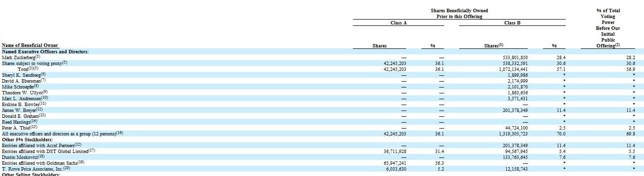Image resolution: width=644 pixels, height=176 pixels.
Task: Select the Mark Zuckerberg row name
Action: (21, 57)
